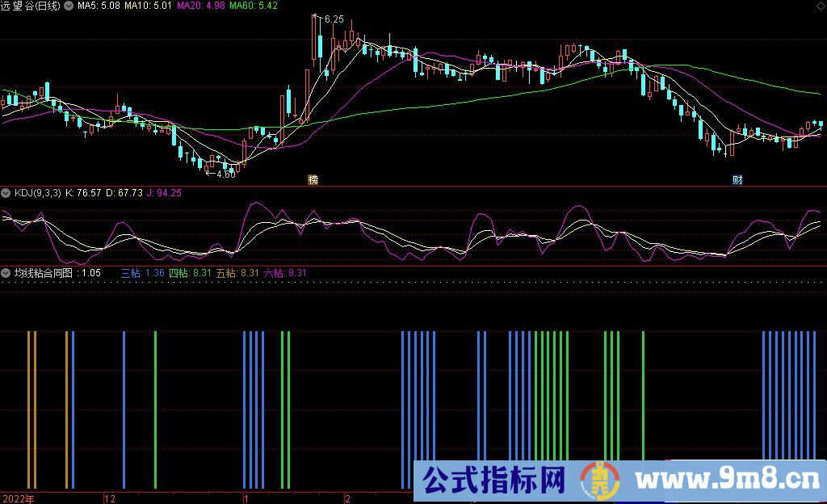This screenshot has width=827, height=504.
Task: Click the 五粘: 8.31 value
Action: tap(238, 273)
